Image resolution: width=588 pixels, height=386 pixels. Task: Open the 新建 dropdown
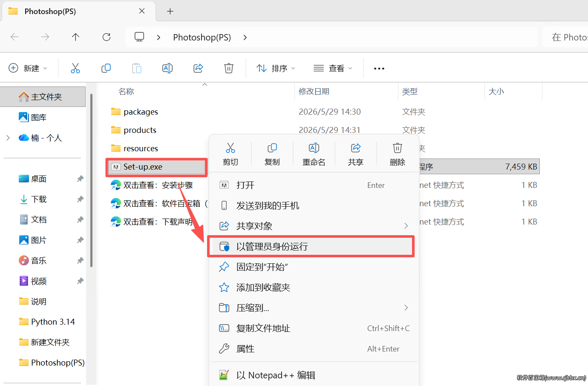28,68
